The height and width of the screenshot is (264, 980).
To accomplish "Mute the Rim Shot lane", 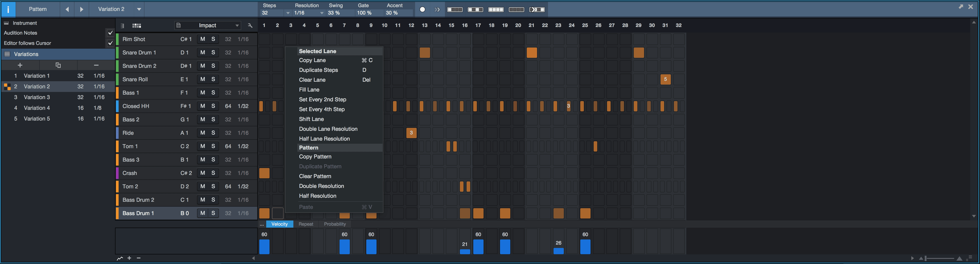I will point(203,39).
